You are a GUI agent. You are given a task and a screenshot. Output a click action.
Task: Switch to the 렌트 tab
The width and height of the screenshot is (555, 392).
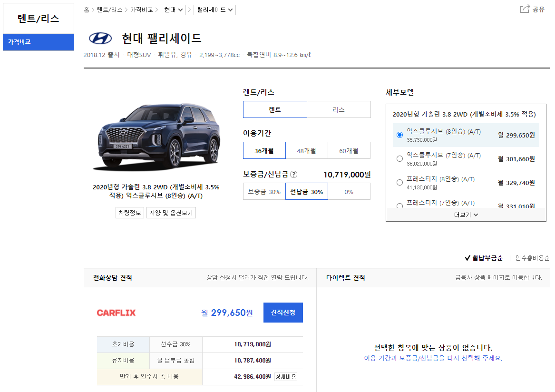(x=275, y=109)
